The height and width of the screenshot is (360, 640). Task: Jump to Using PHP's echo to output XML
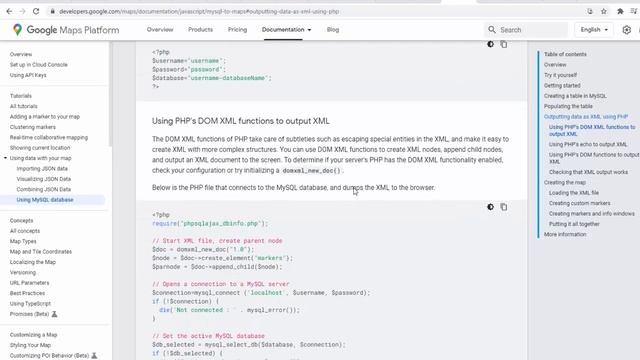pyautogui.click(x=588, y=144)
